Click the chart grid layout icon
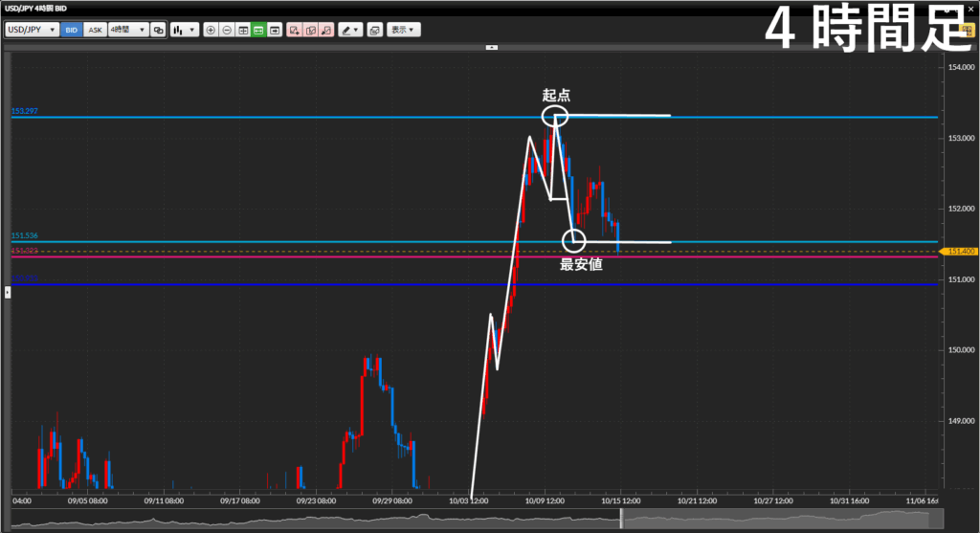 [243, 30]
